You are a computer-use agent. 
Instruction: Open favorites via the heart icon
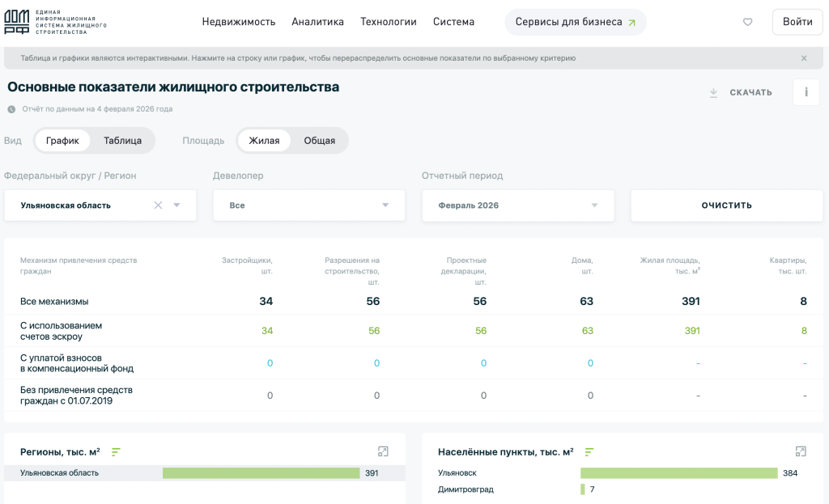747,22
